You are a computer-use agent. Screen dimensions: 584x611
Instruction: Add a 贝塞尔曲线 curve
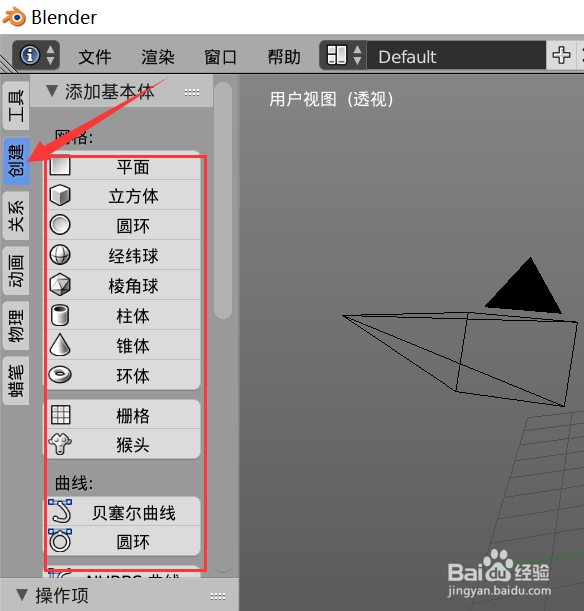pyautogui.click(x=123, y=511)
